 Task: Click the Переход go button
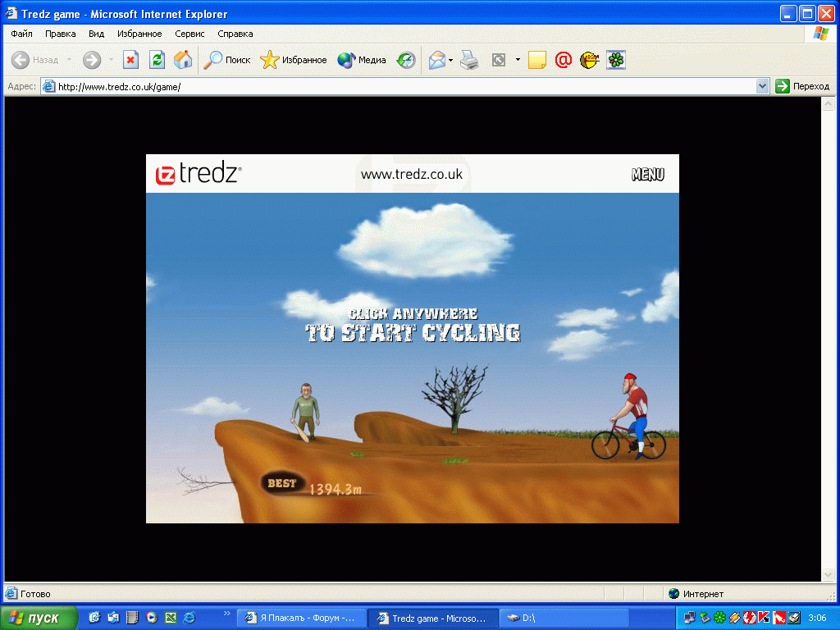click(802, 86)
